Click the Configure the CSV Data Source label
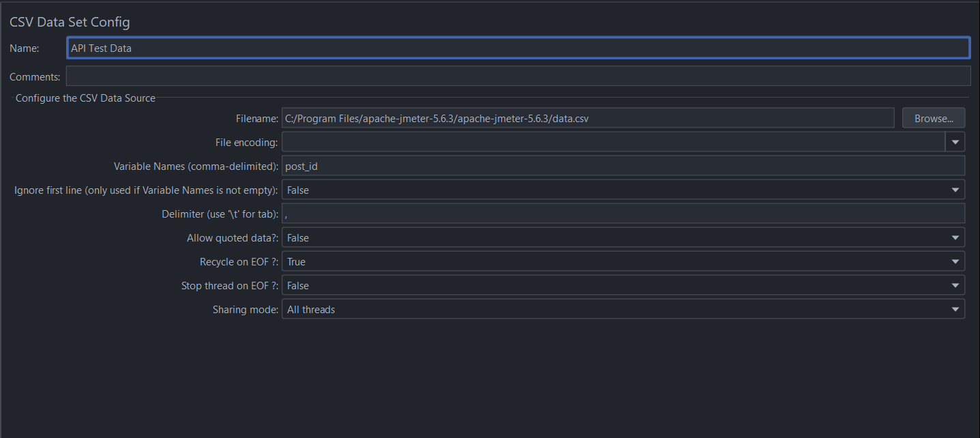This screenshot has height=438, width=980. pyautogui.click(x=85, y=98)
